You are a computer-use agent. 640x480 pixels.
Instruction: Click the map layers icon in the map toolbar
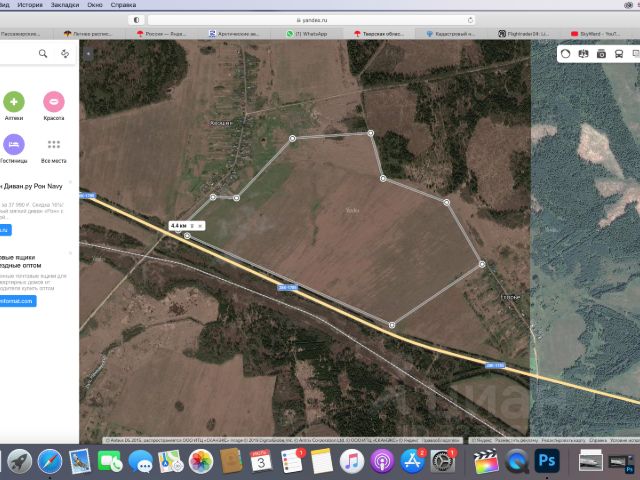coord(583,54)
